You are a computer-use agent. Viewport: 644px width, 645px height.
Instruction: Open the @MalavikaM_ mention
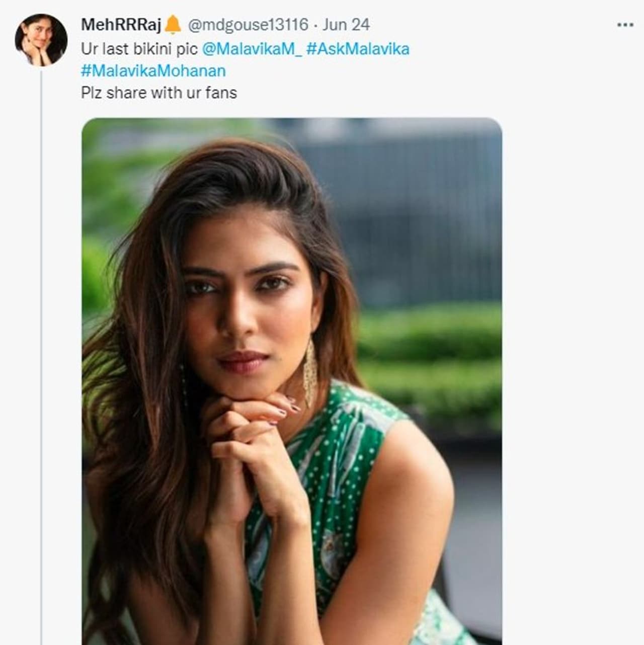[252, 49]
